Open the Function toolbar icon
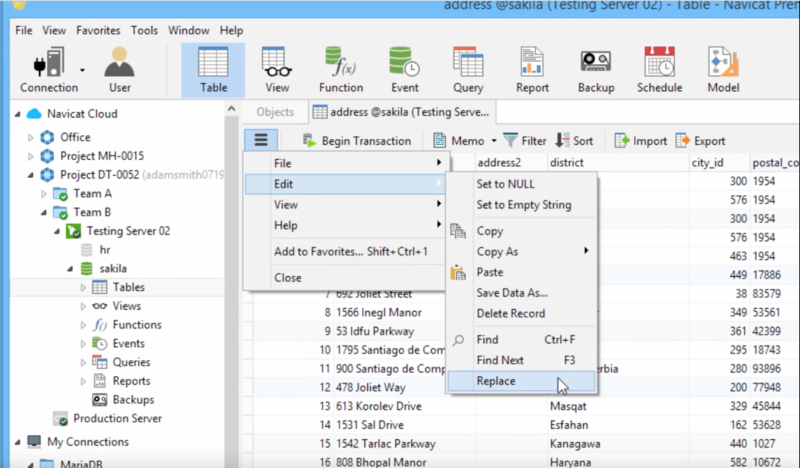The height and width of the screenshot is (468, 800). (x=341, y=70)
